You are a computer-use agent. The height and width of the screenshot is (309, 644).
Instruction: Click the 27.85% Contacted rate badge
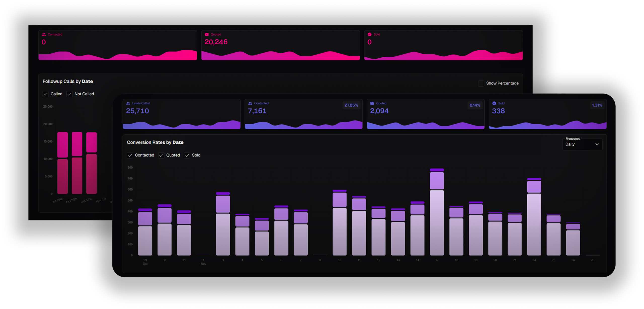(351, 105)
